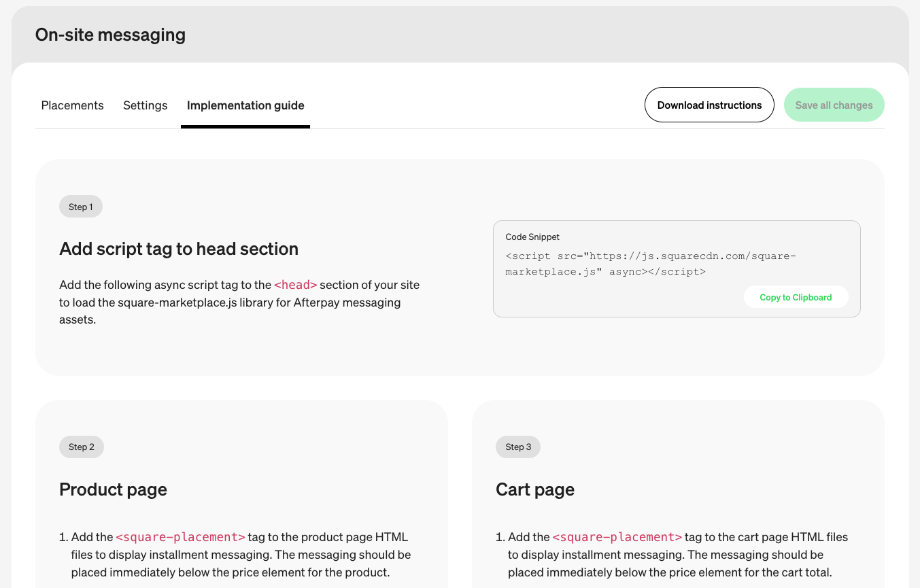Open the Settings tab
Viewport: 920px width, 588px height.
click(145, 105)
